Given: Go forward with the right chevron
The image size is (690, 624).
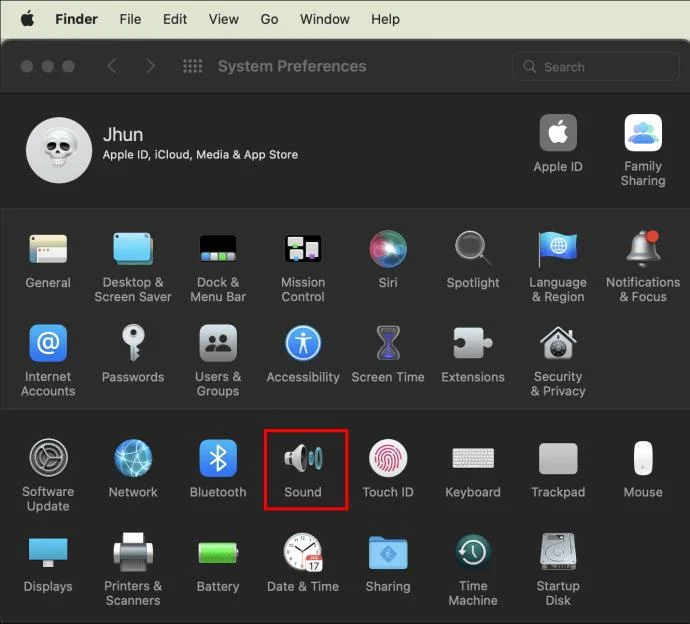Looking at the screenshot, I should click(x=150, y=66).
